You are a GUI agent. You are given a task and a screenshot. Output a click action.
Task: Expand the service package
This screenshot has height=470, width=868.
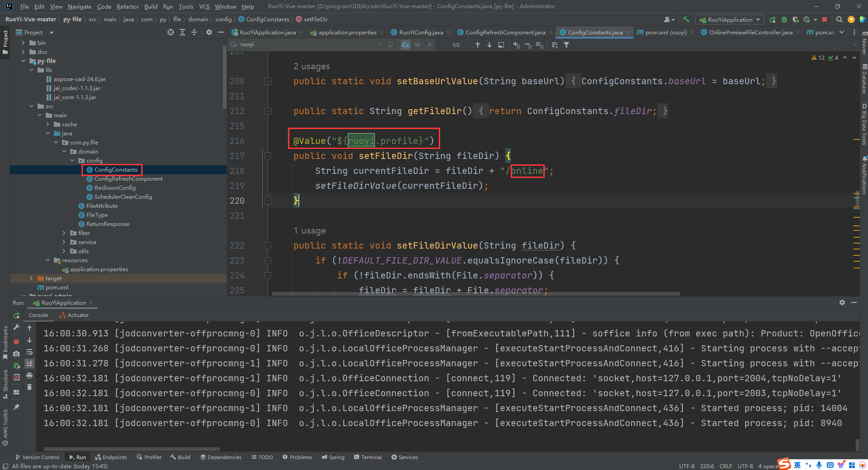tap(64, 242)
